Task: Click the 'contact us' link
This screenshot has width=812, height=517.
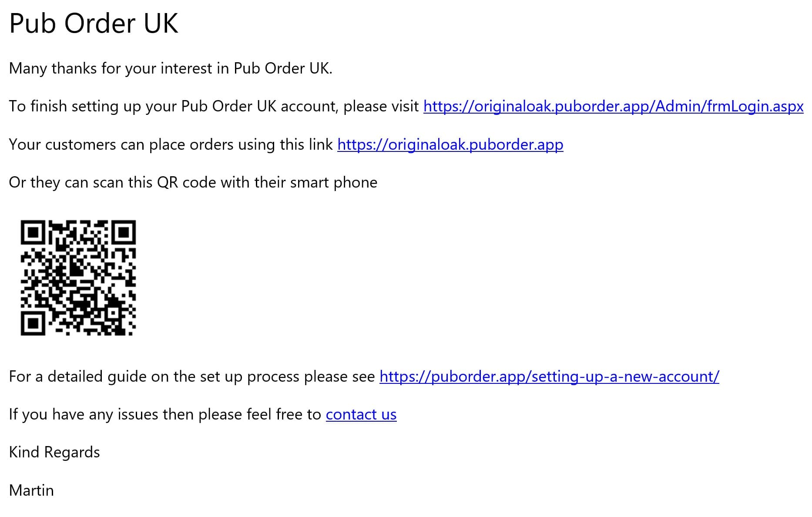Action: pos(361,414)
